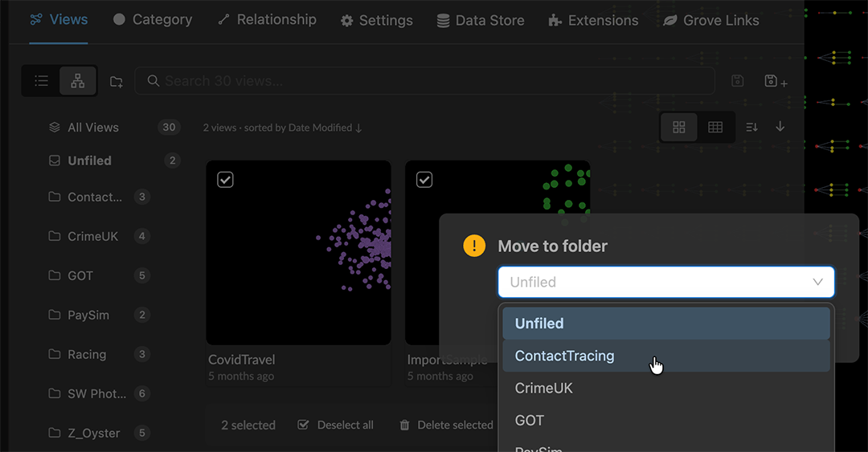This screenshot has width=868, height=452.
Task: Switch to list layout icon
Action: pos(42,81)
